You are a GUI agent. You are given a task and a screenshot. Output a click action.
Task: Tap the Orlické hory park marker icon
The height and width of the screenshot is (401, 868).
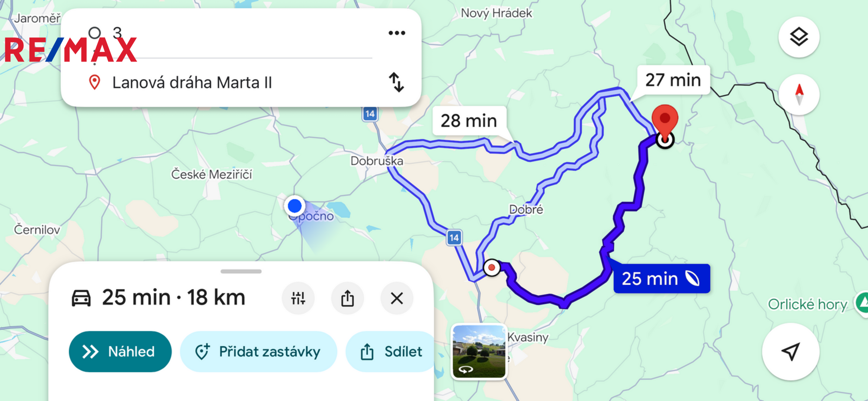863,304
